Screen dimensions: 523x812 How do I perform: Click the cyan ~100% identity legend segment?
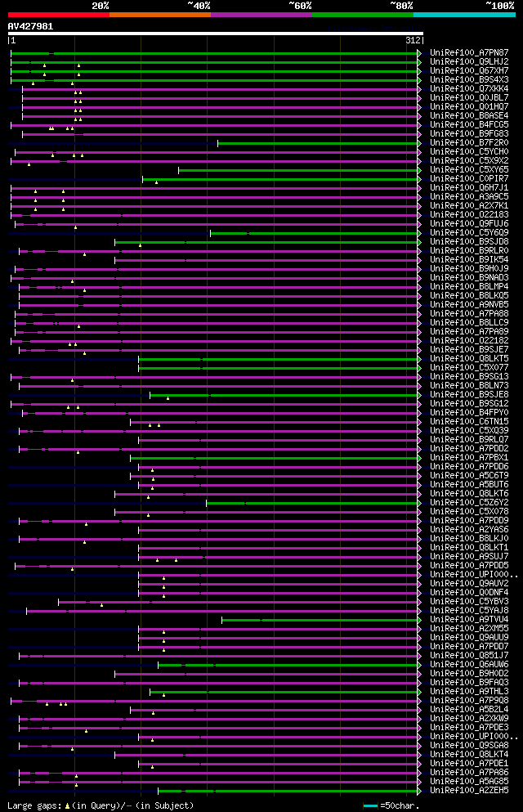pos(464,15)
